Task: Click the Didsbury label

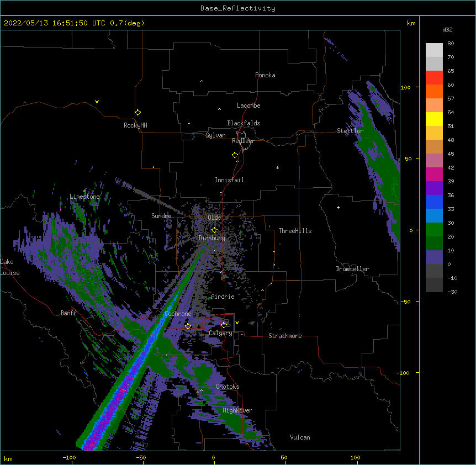Action: (212, 238)
